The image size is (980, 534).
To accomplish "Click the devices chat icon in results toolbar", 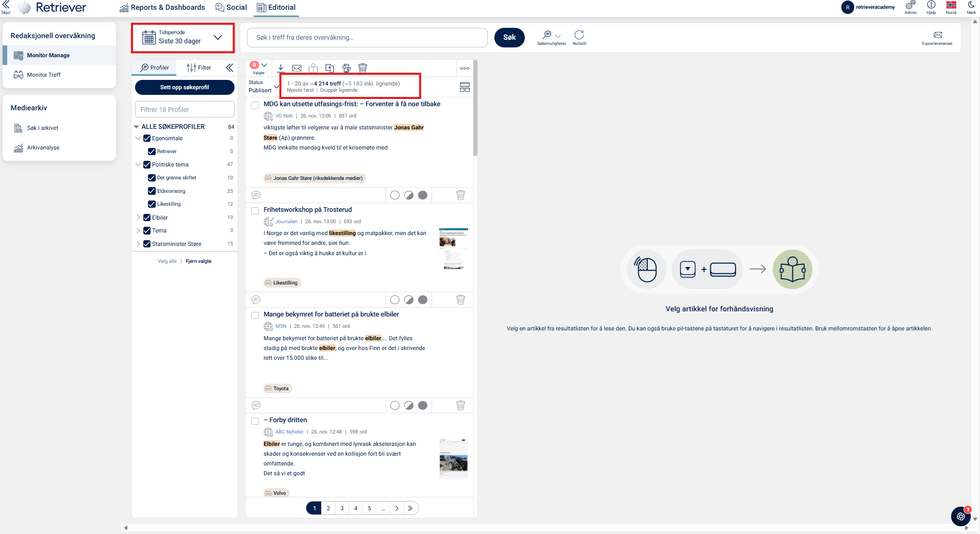I will pyautogui.click(x=346, y=68).
